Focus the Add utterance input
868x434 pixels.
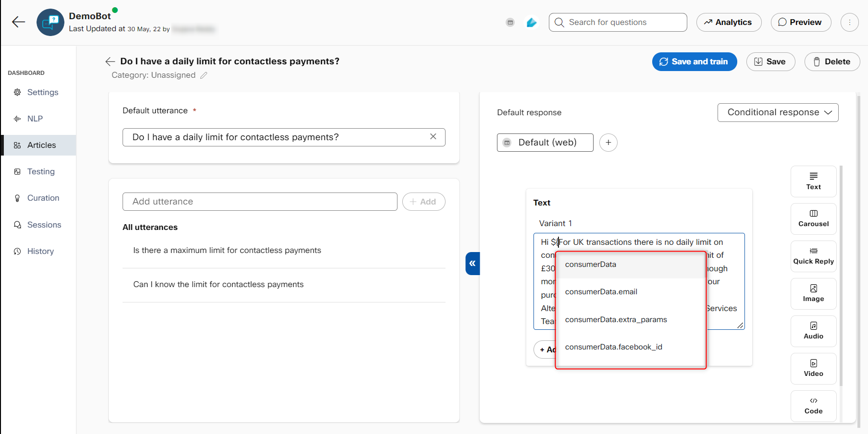click(x=260, y=202)
